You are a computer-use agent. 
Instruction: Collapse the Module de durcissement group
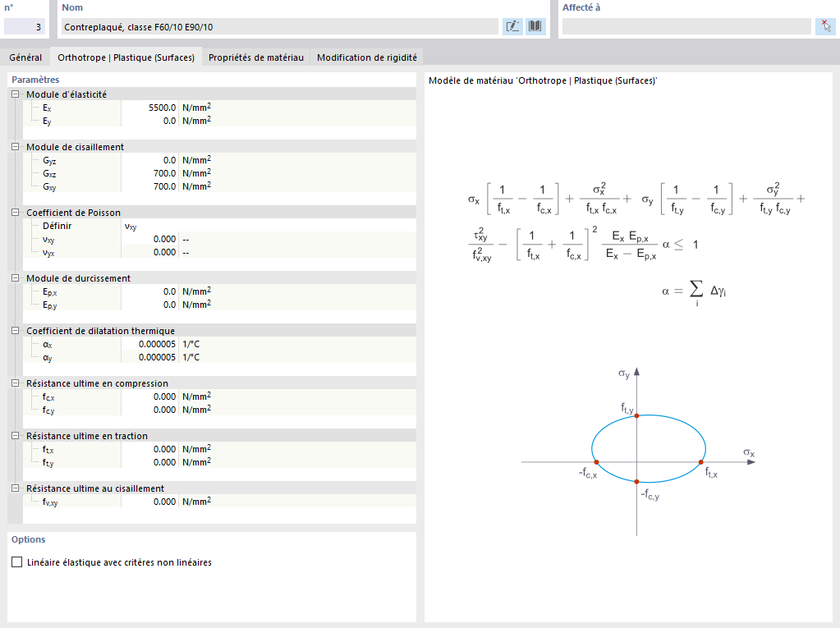(16, 278)
